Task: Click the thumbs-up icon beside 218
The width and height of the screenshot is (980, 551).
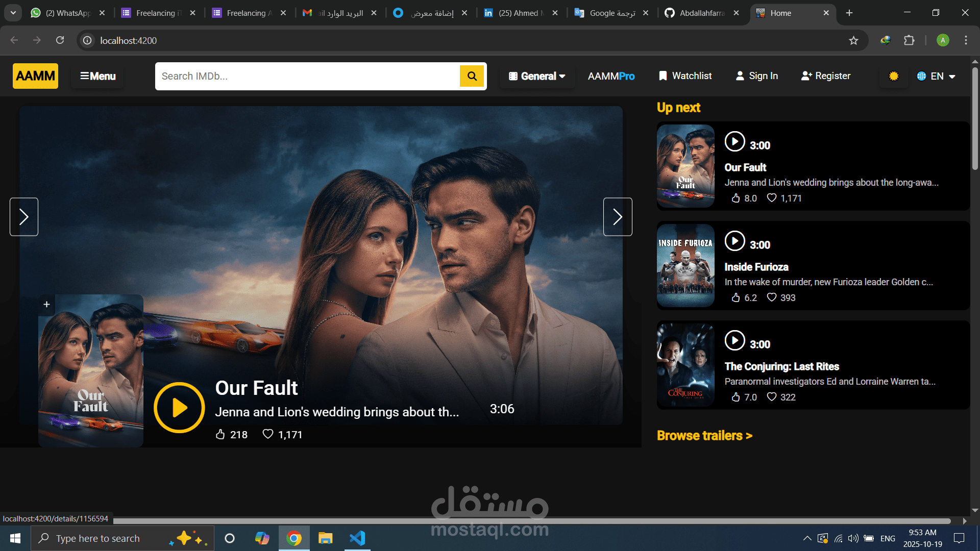Action: (220, 435)
